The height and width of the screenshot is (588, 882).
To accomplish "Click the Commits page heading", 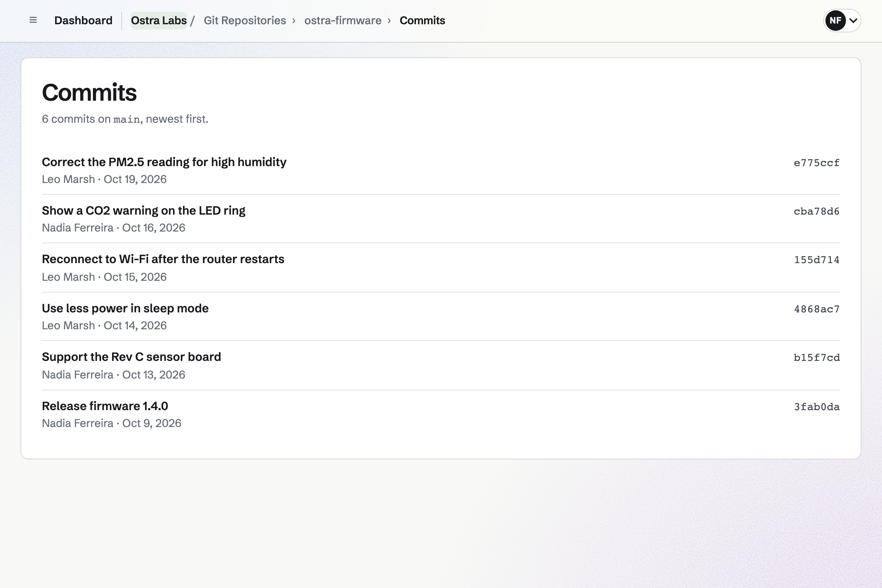I will [x=89, y=92].
